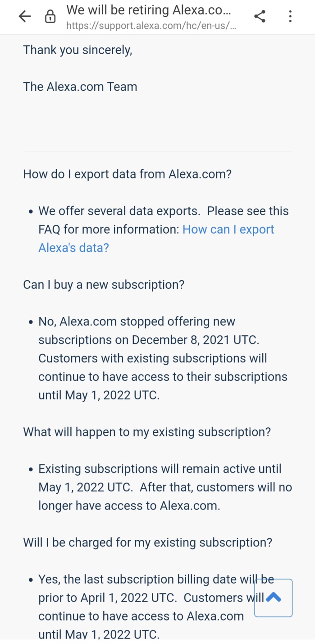This screenshot has height=644, width=315.
Task: Tap "What will happen to my existing subscription?" question
Action: point(147,432)
